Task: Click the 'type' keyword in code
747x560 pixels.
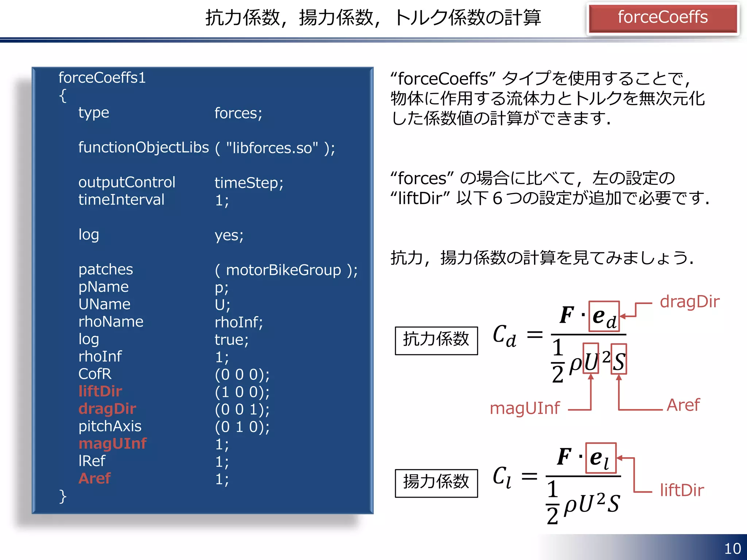Action: tap(94, 113)
